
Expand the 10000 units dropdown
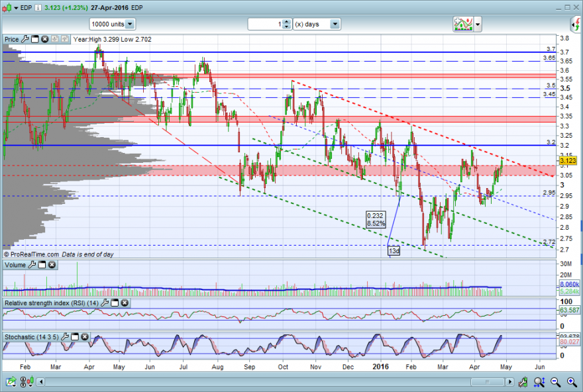pyautogui.click(x=130, y=24)
